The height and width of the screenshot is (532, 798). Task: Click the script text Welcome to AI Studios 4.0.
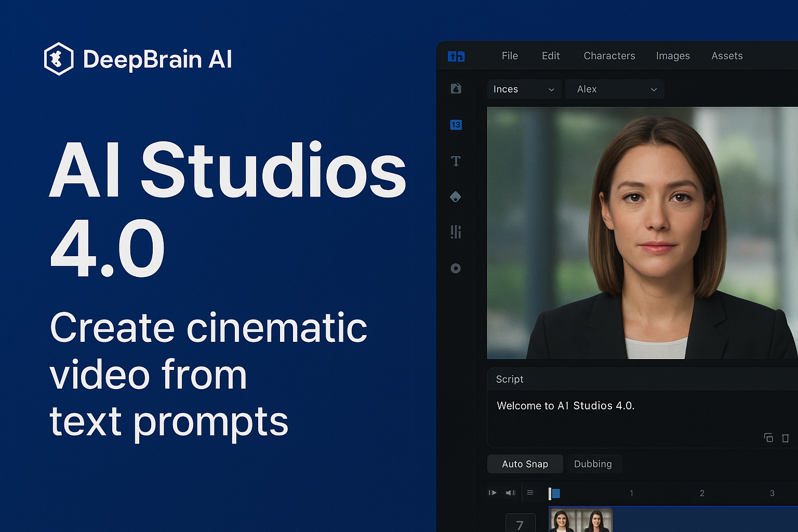click(x=566, y=406)
